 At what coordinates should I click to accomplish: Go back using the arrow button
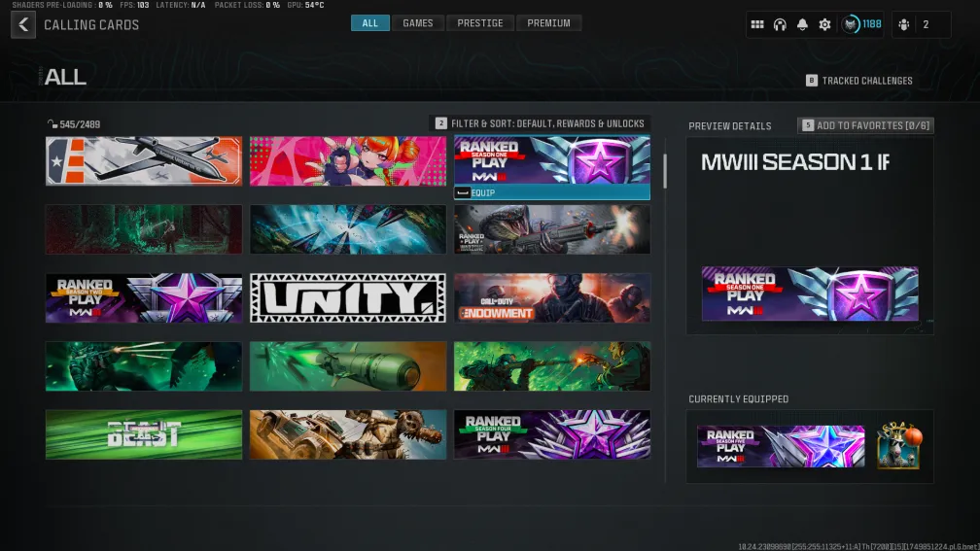click(x=23, y=25)
